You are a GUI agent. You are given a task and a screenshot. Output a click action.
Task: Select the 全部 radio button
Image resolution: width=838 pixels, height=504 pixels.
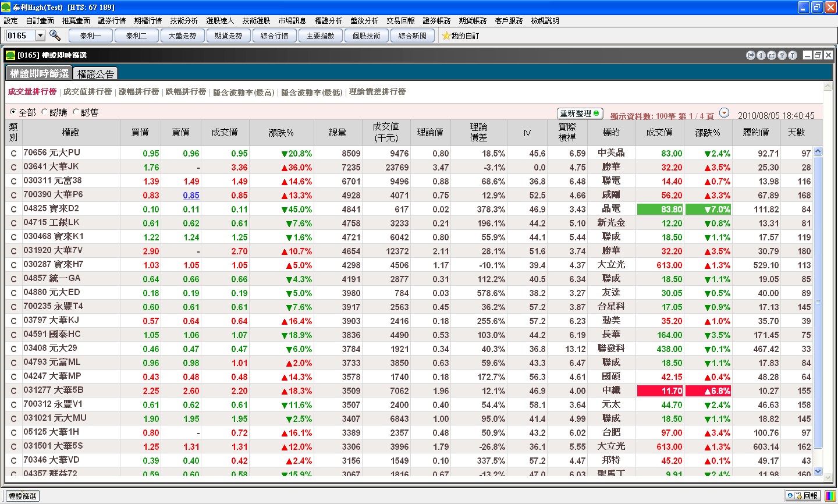coord(13,112)
